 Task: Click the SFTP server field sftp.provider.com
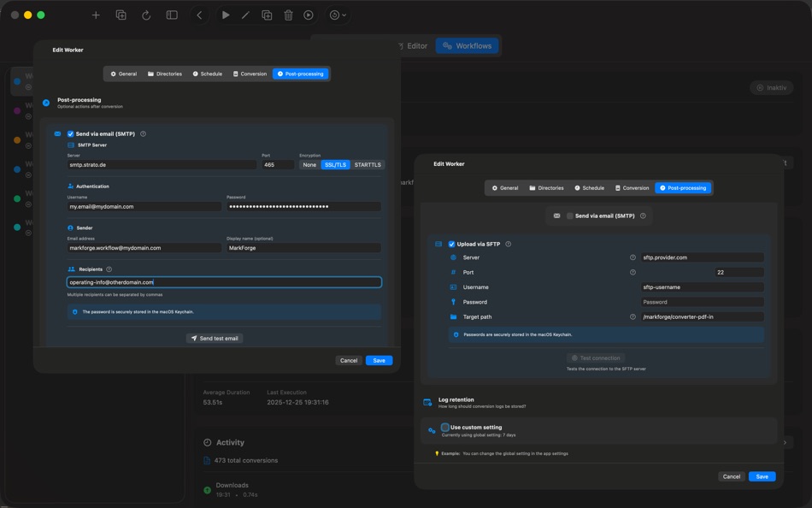(703, 257)
